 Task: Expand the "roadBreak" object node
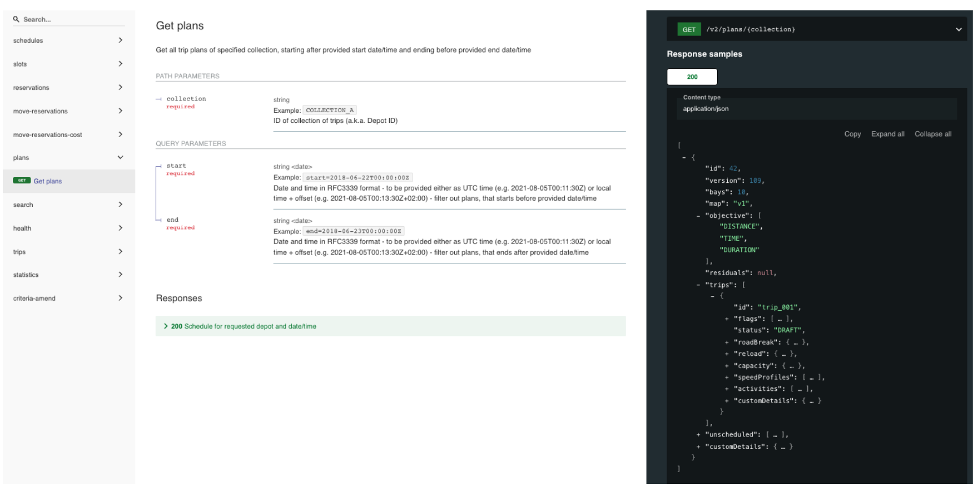pos(727,342)
